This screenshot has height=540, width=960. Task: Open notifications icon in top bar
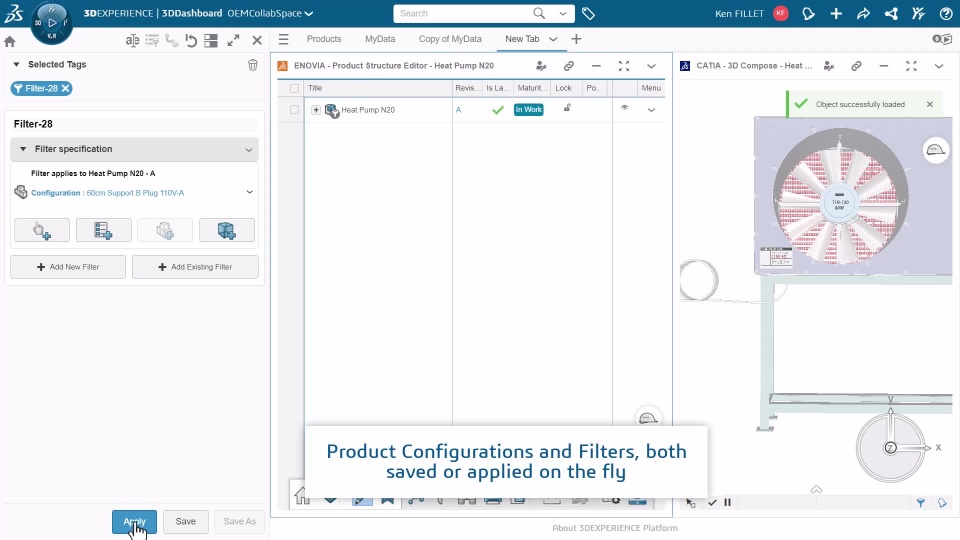pyautogui.click(x=808, y=13)
